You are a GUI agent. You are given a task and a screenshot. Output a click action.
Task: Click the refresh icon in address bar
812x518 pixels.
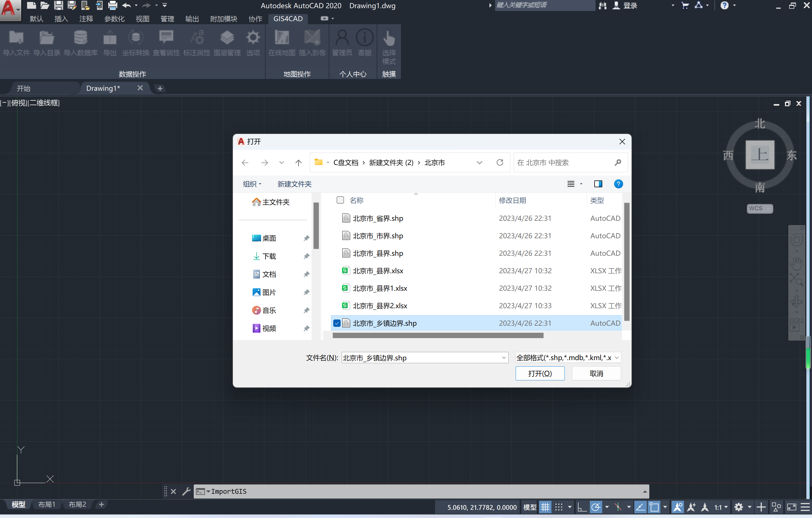500,162
